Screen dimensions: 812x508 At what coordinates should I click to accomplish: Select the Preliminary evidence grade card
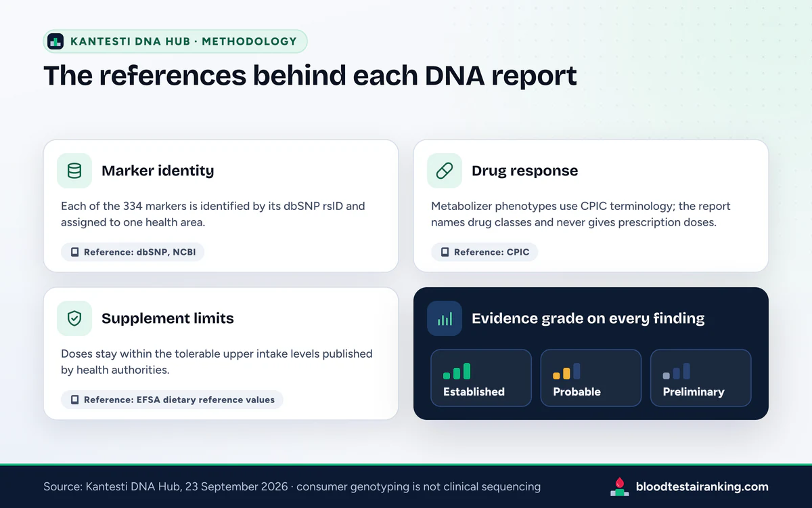pos(701,378)
